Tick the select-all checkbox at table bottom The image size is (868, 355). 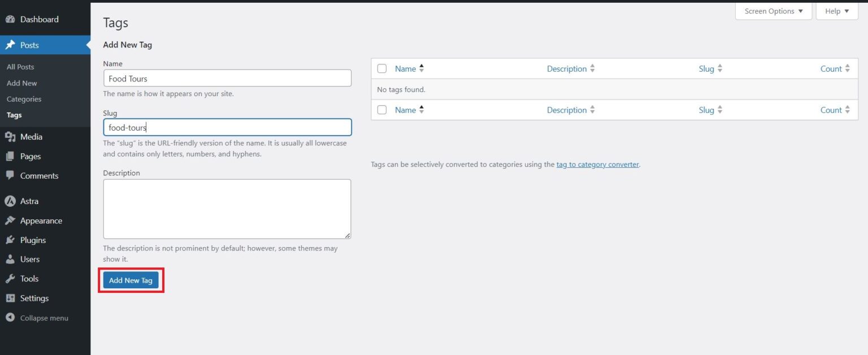coord(381,110)
